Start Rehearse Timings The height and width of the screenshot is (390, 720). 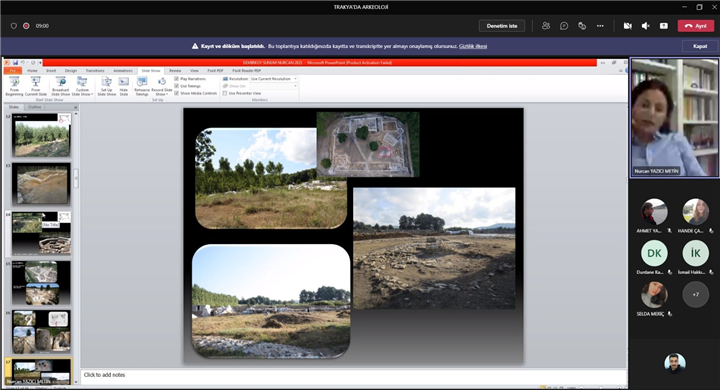tap(142, 86)
